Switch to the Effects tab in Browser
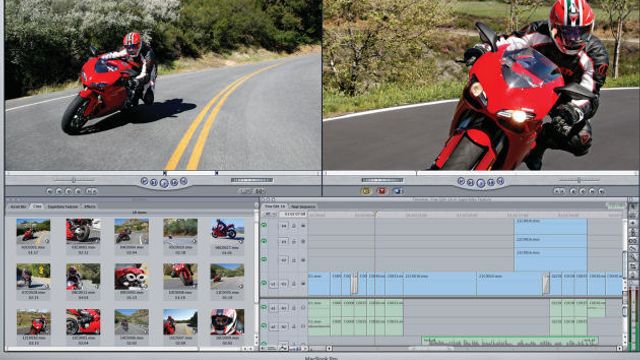Viewport: 640px width, 360px height. point(89,207)
